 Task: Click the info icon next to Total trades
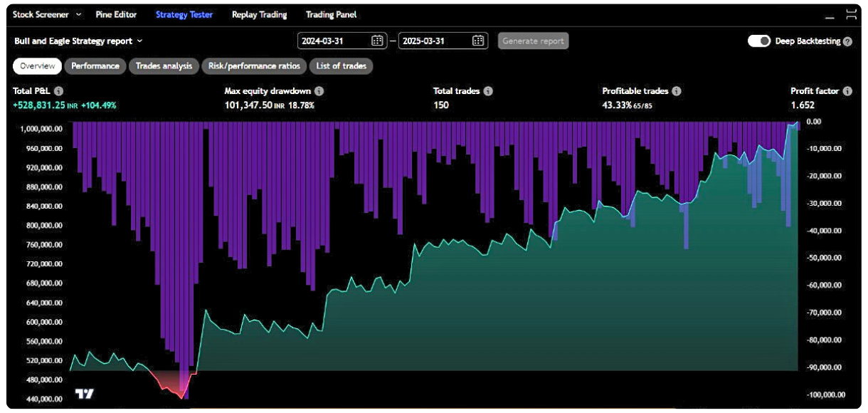click(x=488, y=91)
